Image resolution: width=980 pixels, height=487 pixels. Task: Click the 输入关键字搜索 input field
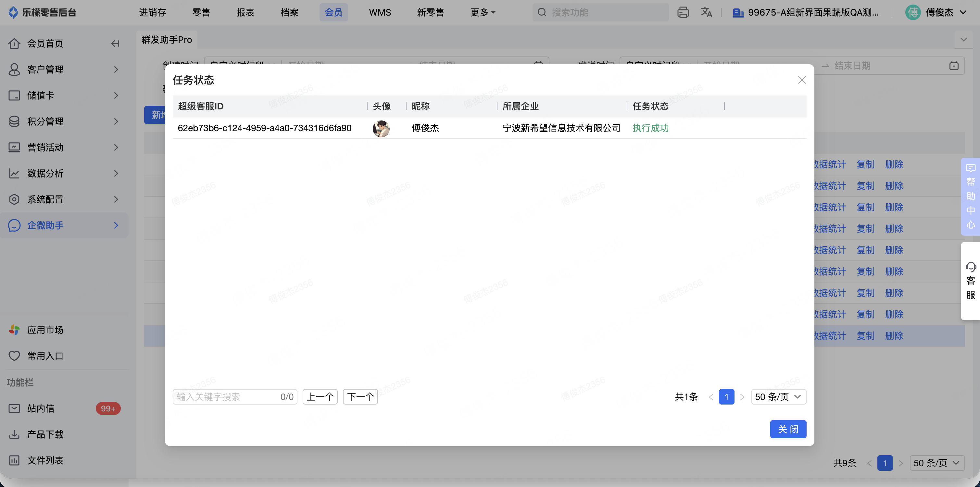pyautogui.click(x=226, y=397)
